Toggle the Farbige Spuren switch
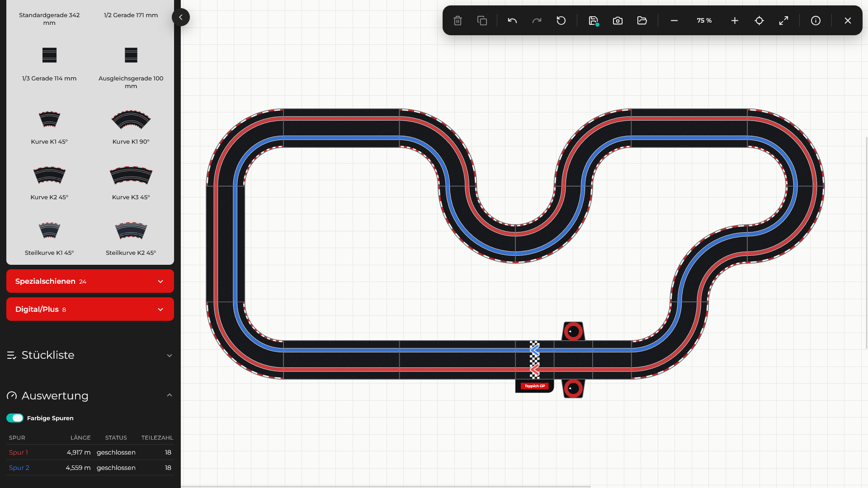This screenshot has height=488, width=868. (15, 418)
